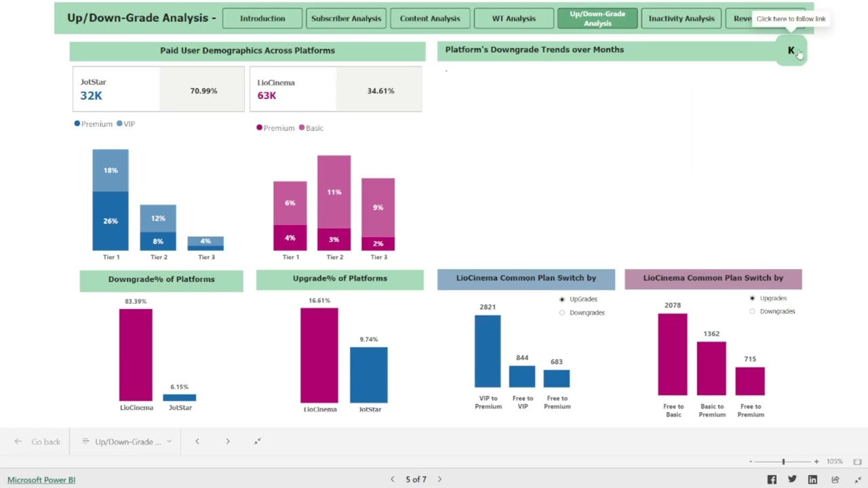Click Platform's Downgrade Trends over Months title

pyautogui.click(x=534, y=49)
